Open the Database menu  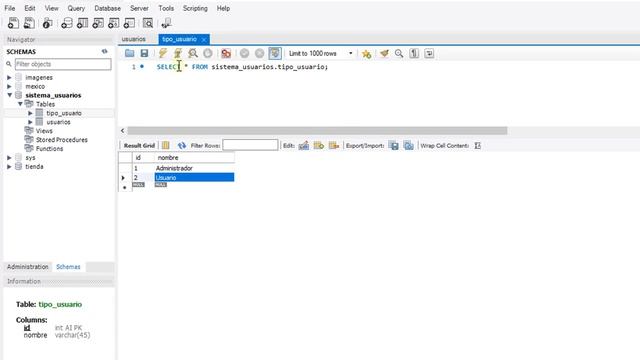(x=107, y=8)
